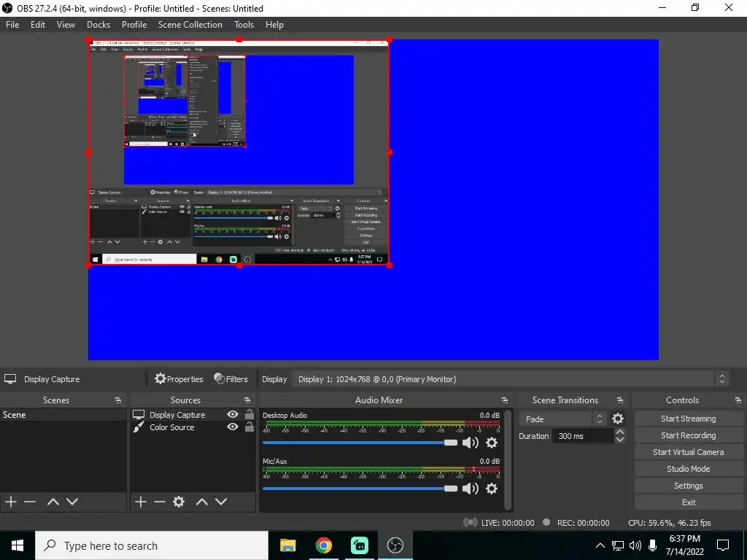Open the Scene Collection menu
Viewport: 747px width, 560px height.
tap(190, 25)
